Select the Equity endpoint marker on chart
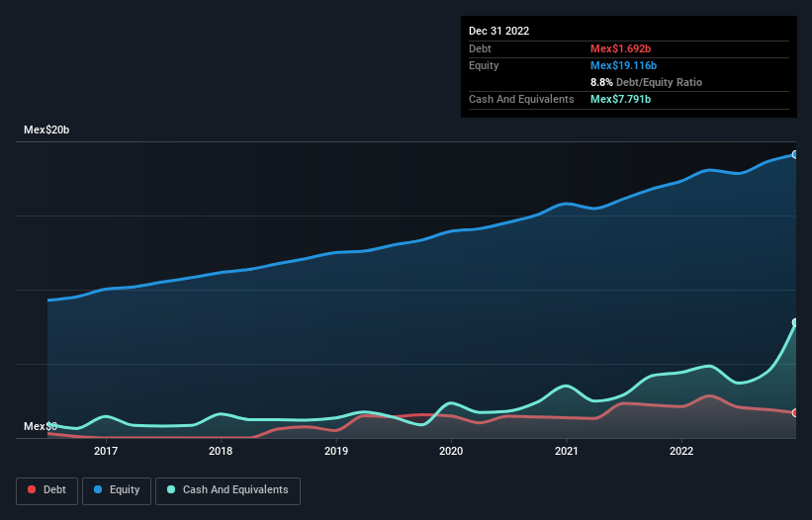The image size is (812, 520). (x=795, y=154)
